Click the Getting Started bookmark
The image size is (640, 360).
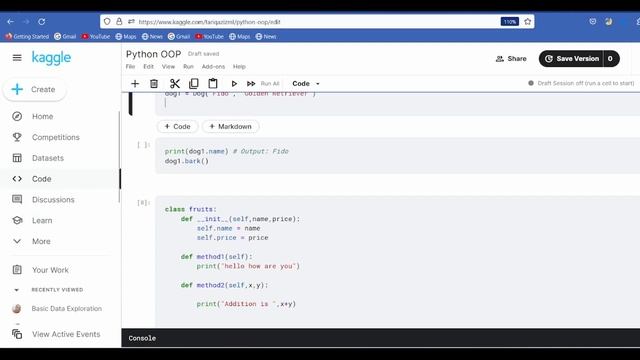pos(27,36)
